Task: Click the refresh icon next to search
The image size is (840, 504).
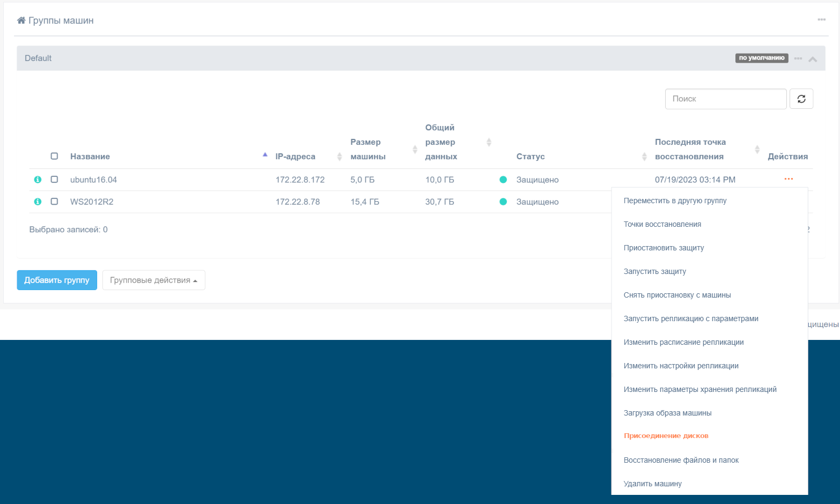Action: [801, 99]
